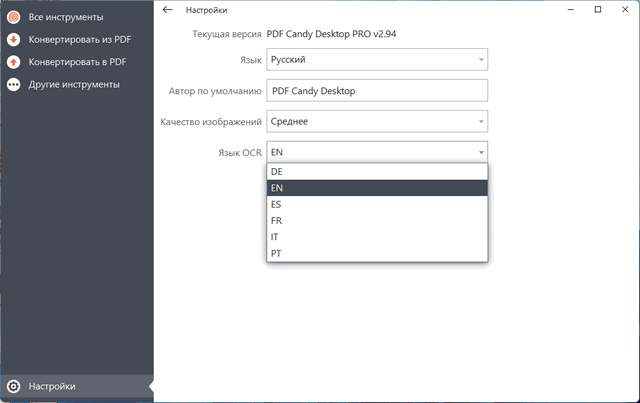Viewport: 640px width, 403px height.
Task: Pick IT in the OCR list
Action: [x=377, y=237]
